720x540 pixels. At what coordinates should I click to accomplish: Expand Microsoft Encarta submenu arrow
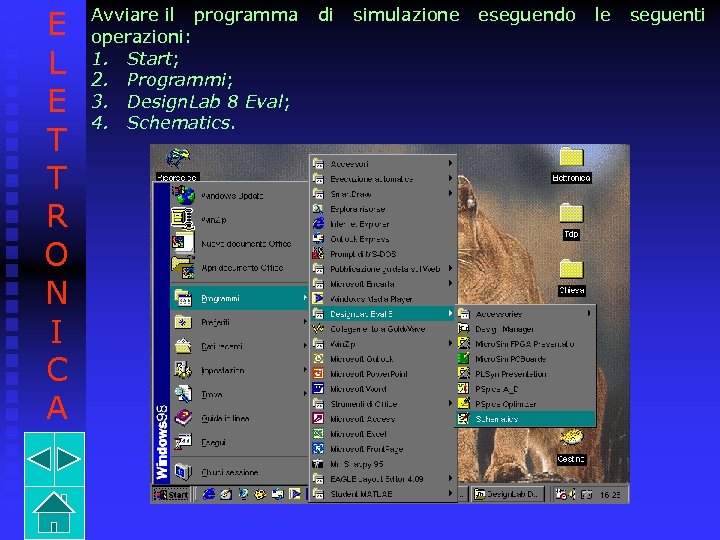(450, 283)
